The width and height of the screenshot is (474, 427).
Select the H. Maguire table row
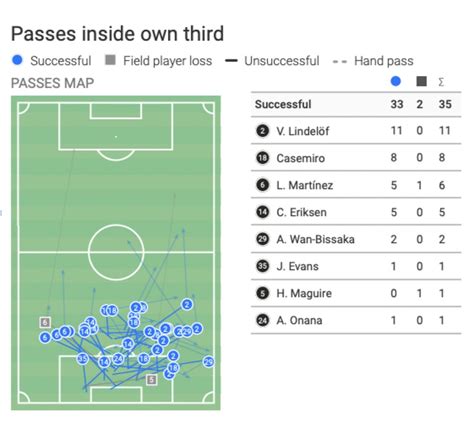tap(356, 293)
